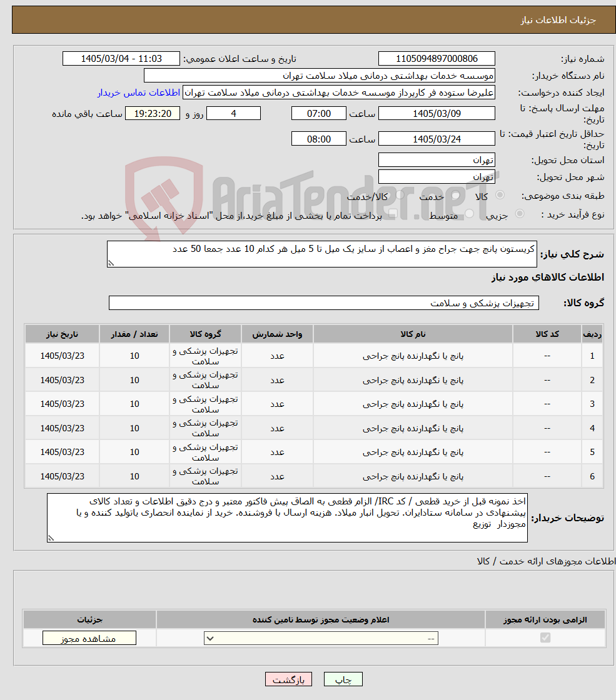The height and width of the screenshot is (700, 616).
Task: Click the item code cell in row 5
Action: [547, 452]
